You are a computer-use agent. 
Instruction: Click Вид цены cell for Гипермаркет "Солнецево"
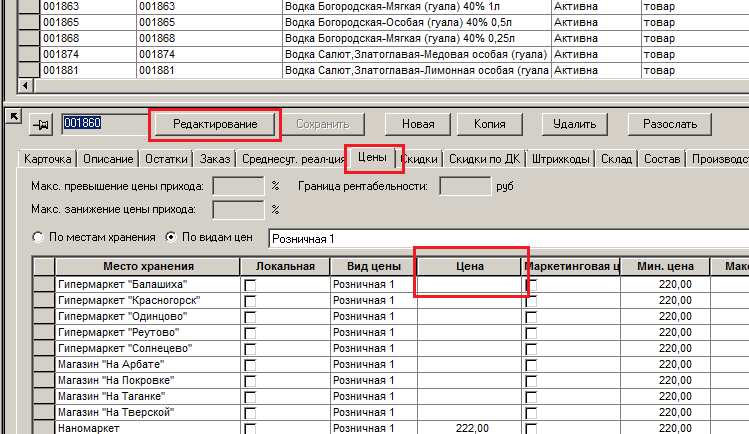coord(374,349)
